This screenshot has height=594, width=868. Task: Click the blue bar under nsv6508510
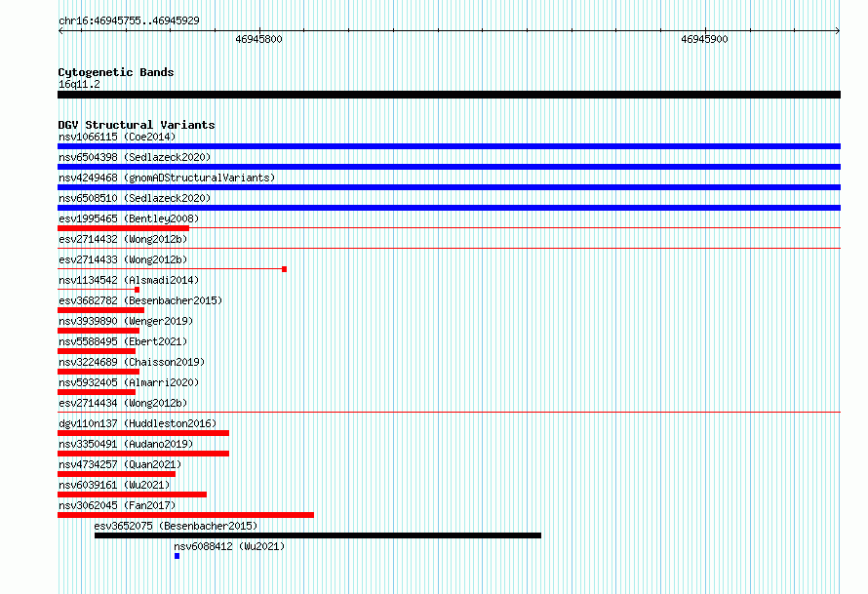pos(449,208)
